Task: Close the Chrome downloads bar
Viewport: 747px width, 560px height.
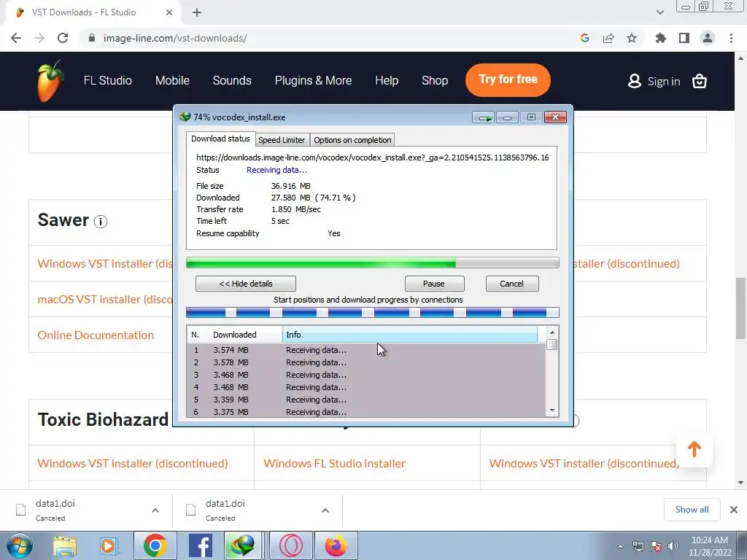Action: coord(734,510)
